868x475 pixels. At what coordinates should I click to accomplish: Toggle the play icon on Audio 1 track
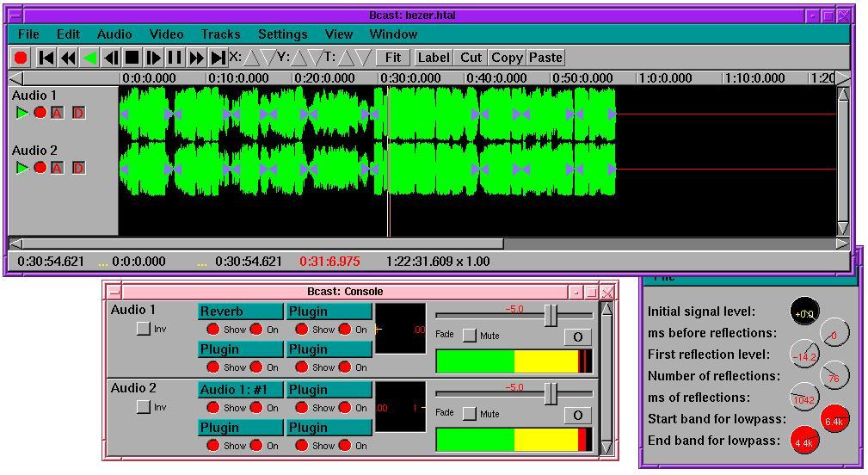(x=22, y=113)
